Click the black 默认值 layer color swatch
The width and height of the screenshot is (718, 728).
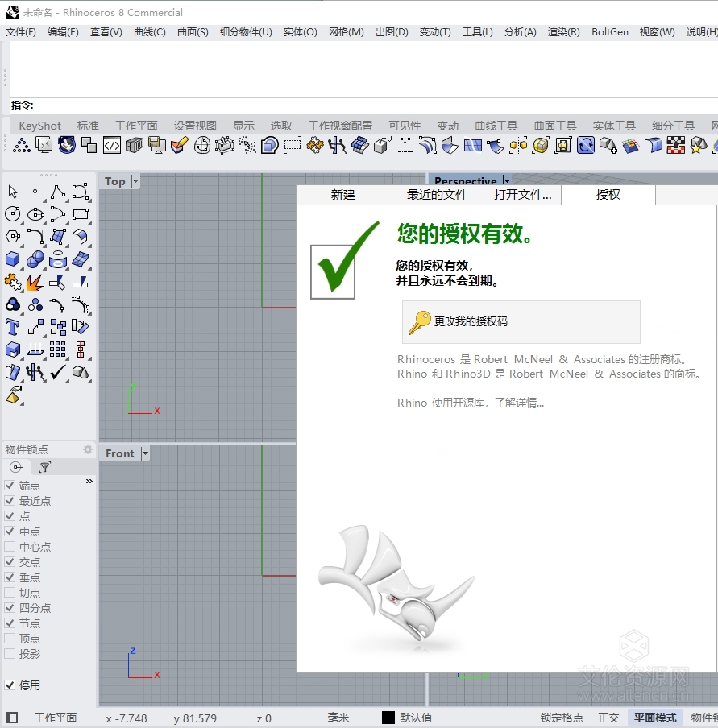click(388, 718)
